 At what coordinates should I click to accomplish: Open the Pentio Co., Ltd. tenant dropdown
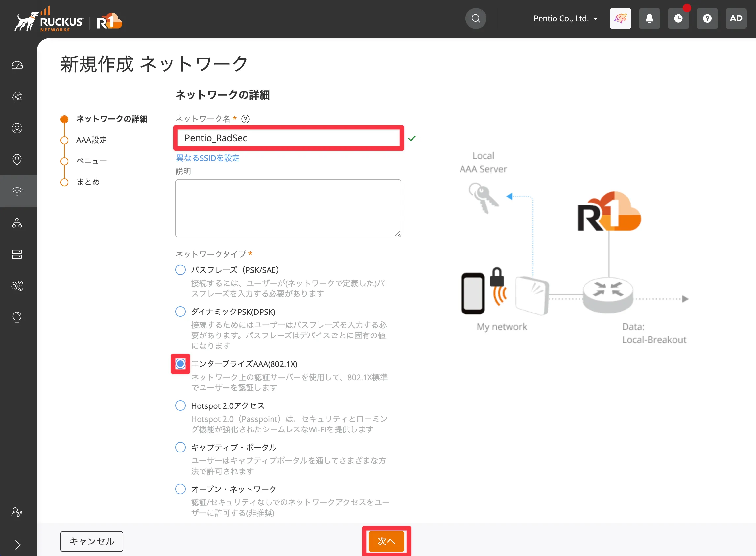point(565,18)
